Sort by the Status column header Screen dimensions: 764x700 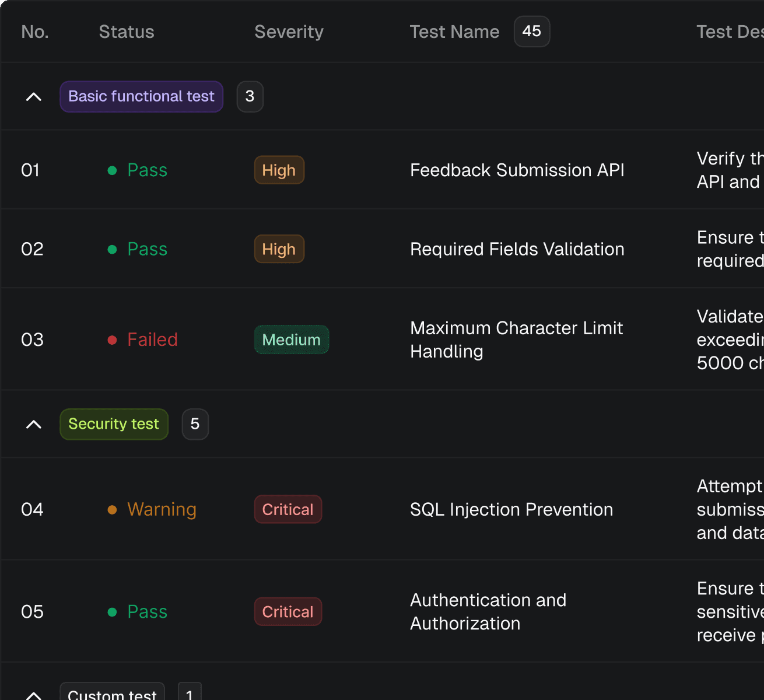click(127, 32)
